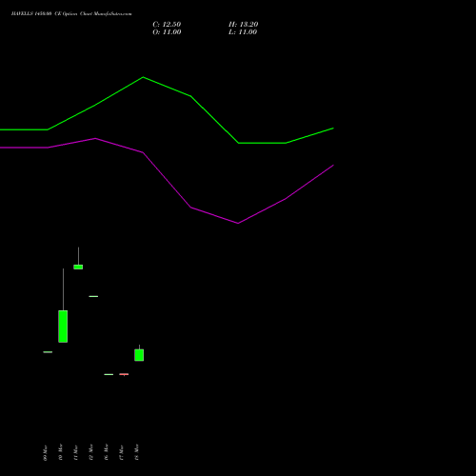This screenshot has width=476, height=476.
Task: Click the flat 12 Mar candle
Action: pyautogui.click(x=93, y=296)
